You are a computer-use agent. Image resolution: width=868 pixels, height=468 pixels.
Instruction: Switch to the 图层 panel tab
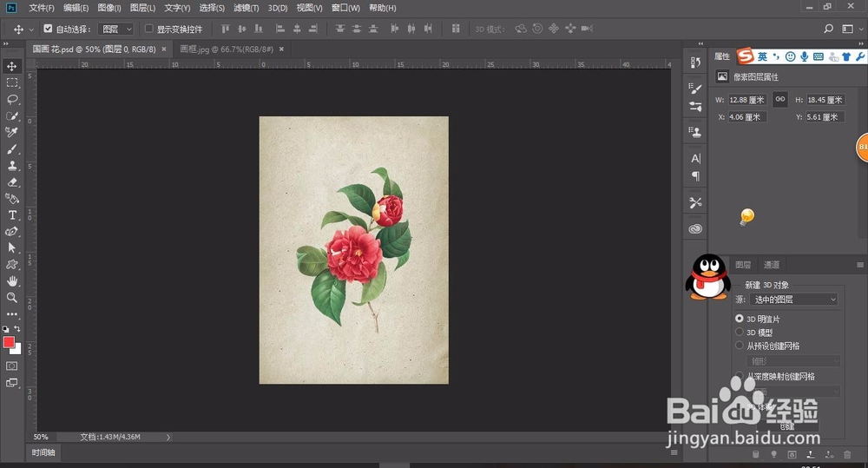coord(743,265)
